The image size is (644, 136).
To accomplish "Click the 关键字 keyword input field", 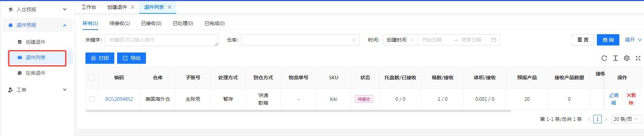I will tap(161, 40).
